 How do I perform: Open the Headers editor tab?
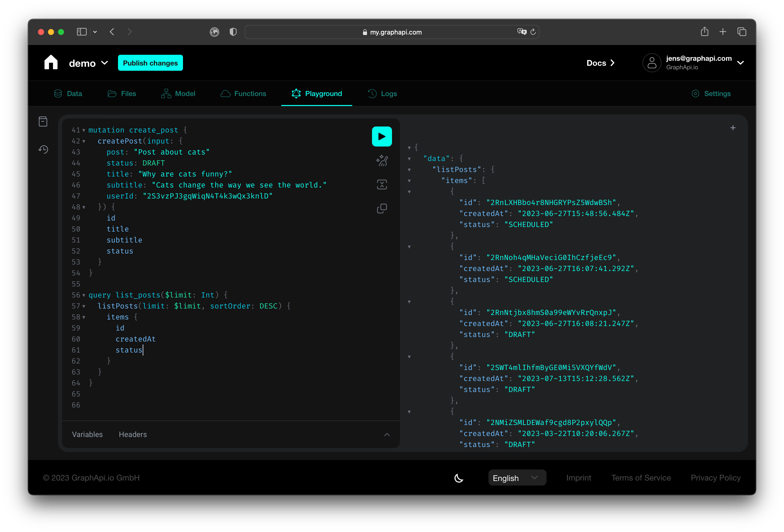pyautogui.click(x=132, y=434)
